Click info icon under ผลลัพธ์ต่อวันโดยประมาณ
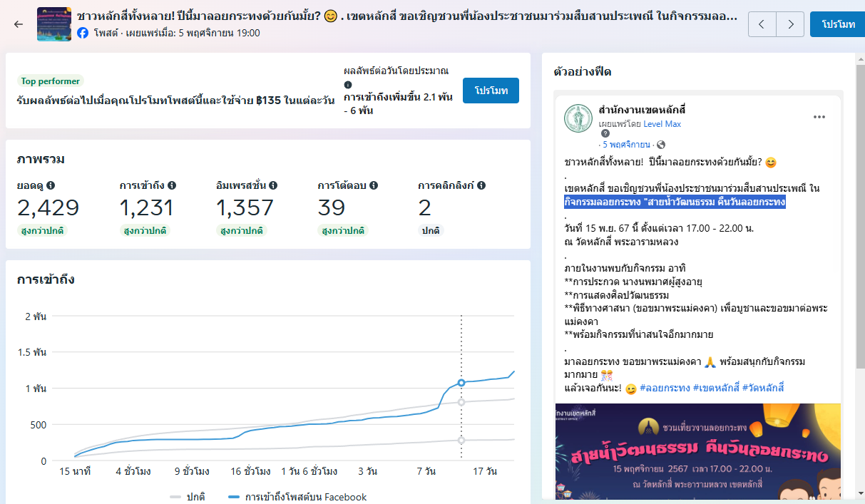Image resolution: width=865 pixels, height=504 pixels. tap(348, 84)
